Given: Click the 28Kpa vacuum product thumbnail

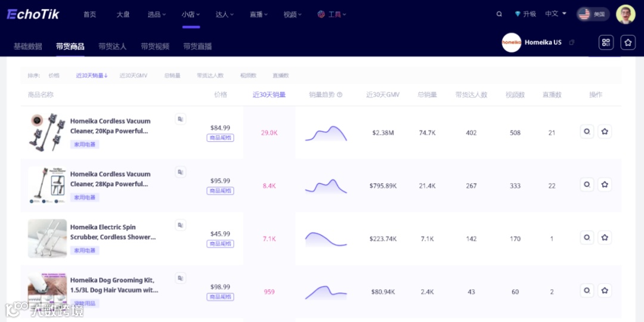Looking at the screenshot, I should [47, 185].
